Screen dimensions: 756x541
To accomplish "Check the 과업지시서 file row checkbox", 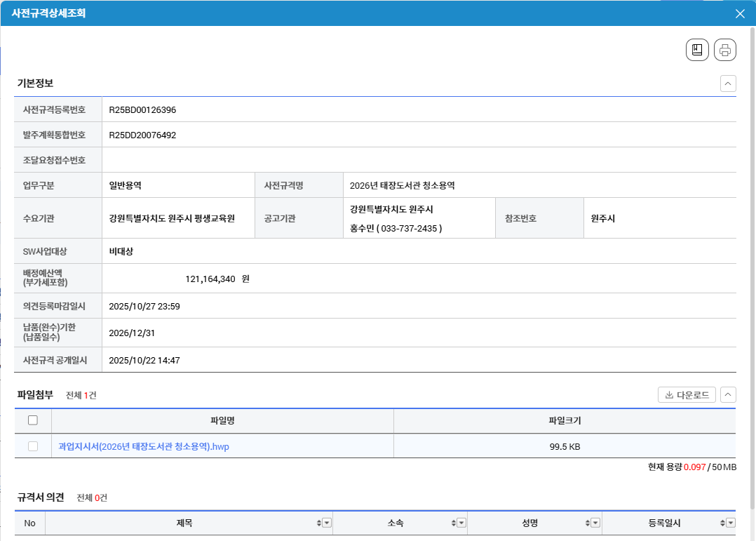I will 33,446.
